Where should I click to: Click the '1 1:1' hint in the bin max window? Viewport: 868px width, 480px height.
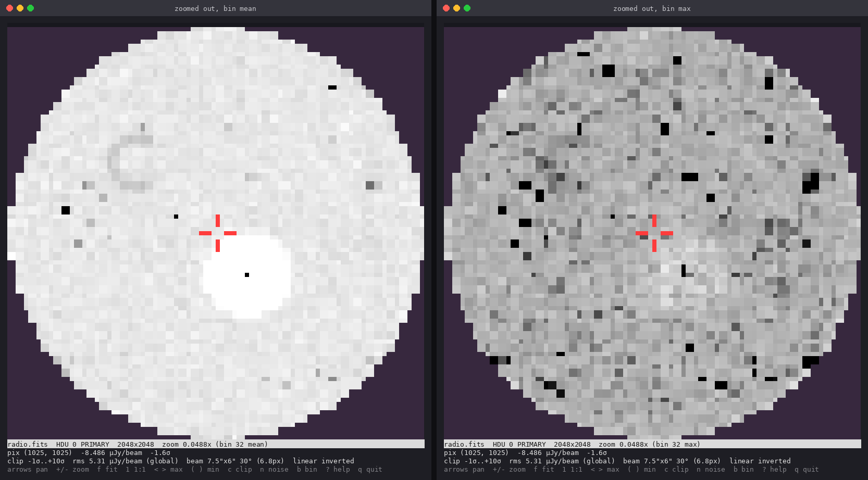pyautogui.click(x=573, y=470)
